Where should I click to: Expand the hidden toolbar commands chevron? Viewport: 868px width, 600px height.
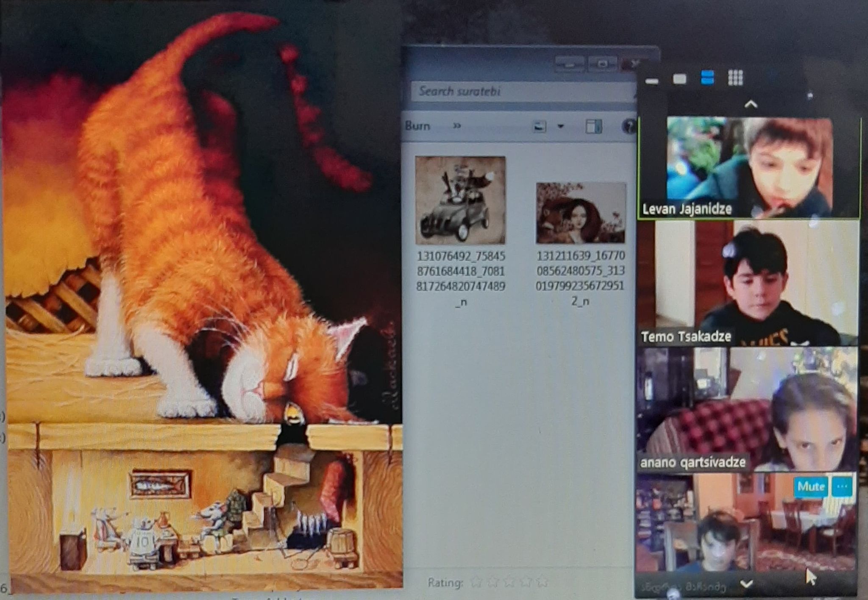pyautogui.click(x=457, y=126)
